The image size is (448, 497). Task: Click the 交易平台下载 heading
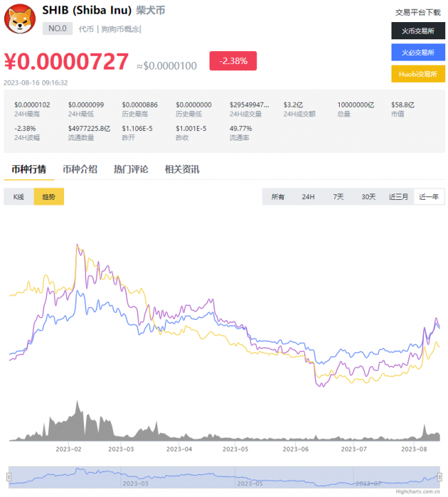[x=418, y=12]
